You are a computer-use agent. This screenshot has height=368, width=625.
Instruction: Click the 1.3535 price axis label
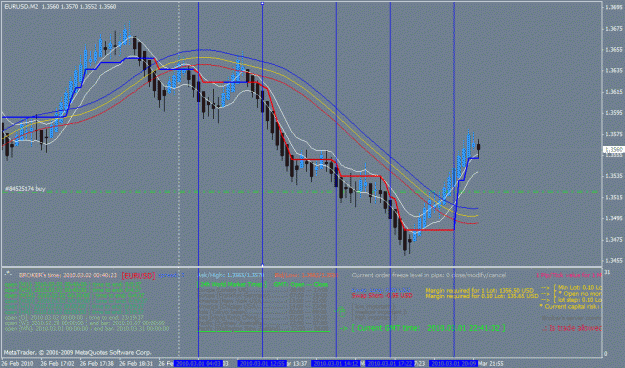pyautogui.click(x=614, y=176)
